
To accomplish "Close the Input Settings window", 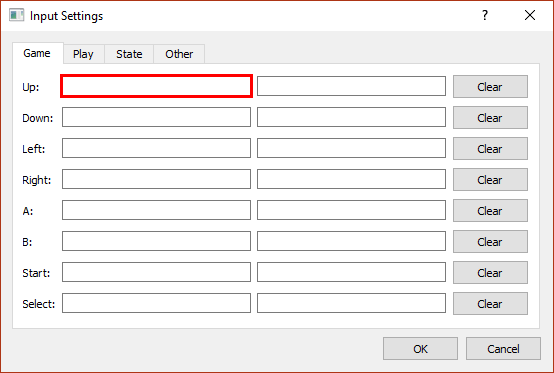I will pos(530,15).
